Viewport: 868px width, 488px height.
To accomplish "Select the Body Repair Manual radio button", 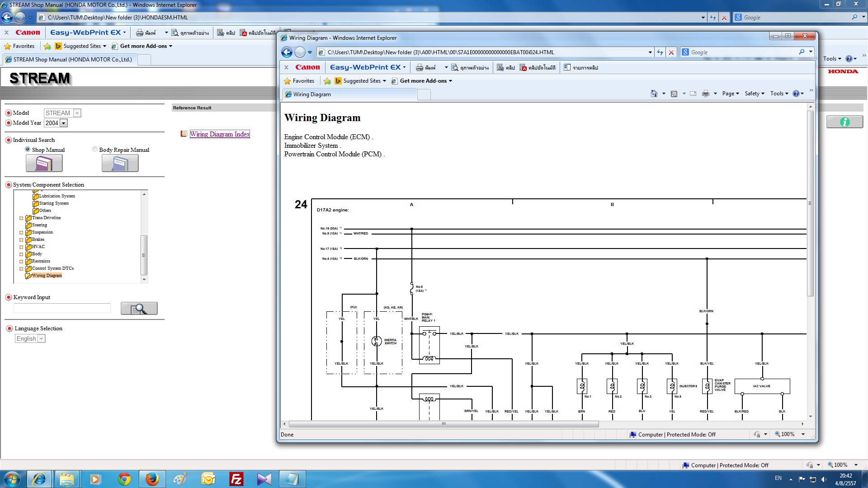I will (x=95, y=150).
